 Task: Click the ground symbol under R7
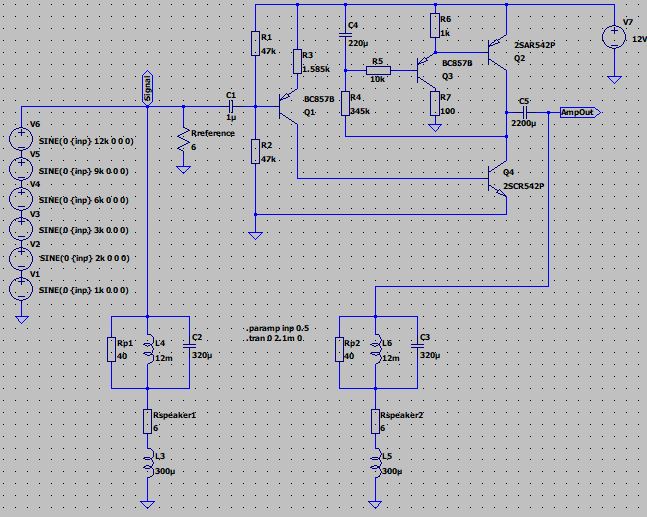click(435, 127)
